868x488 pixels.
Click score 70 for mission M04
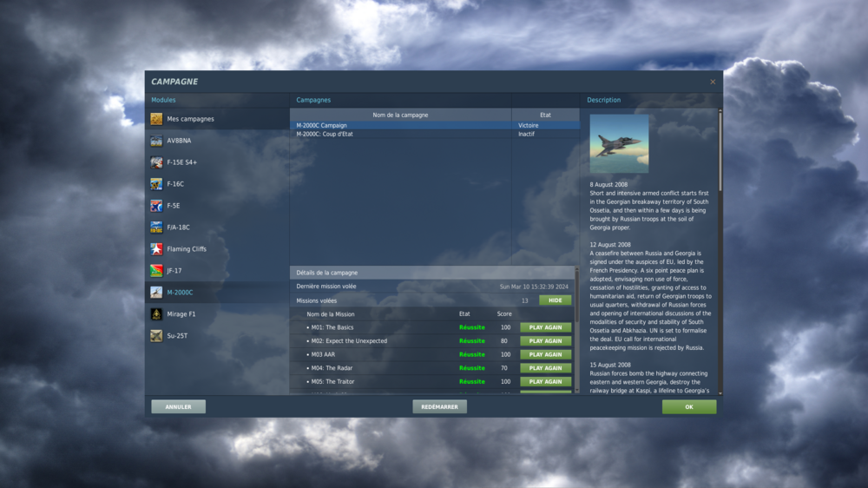tap(503, 368)
